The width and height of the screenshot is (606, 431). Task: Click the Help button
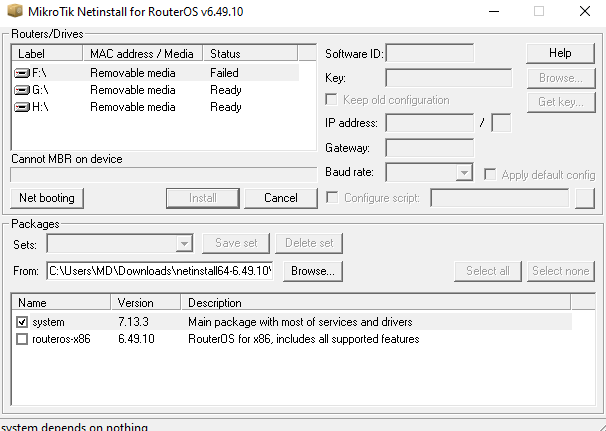pyautogui.click(x=560, y=53)
